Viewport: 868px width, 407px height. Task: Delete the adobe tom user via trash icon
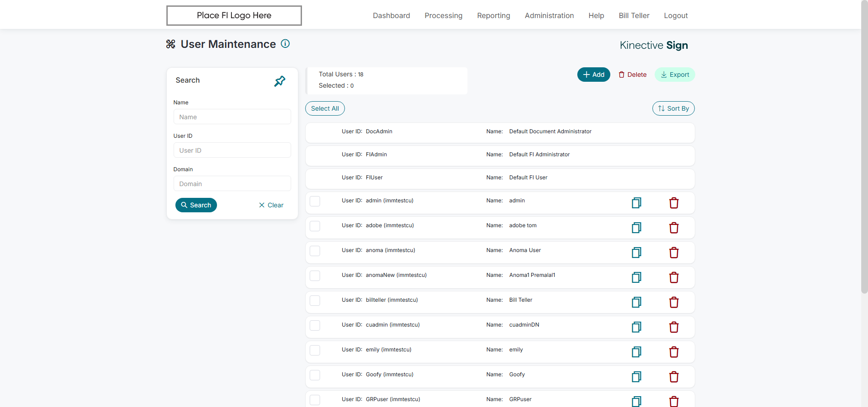(674, 228)
